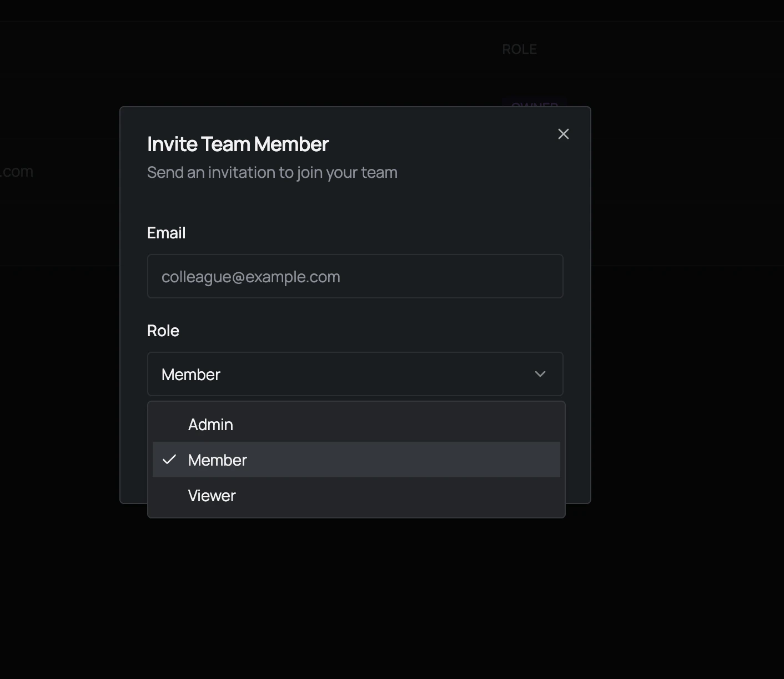Choose Viewer from the role list
The width and height of the screenshot is (784, 679).
212,495
